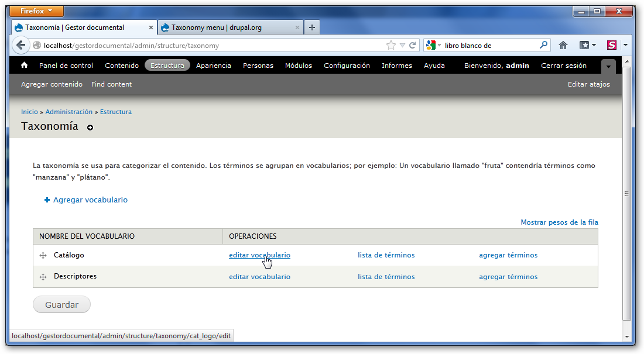Click the Agregar vocabulario link
Viewport: 644px width, 354px height.
(90, 200)
